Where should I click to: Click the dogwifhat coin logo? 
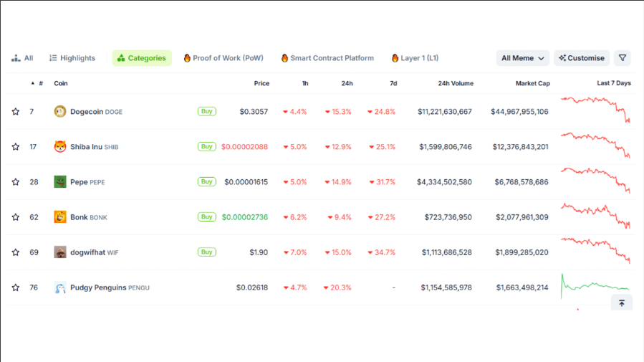(x=60, y=252)
